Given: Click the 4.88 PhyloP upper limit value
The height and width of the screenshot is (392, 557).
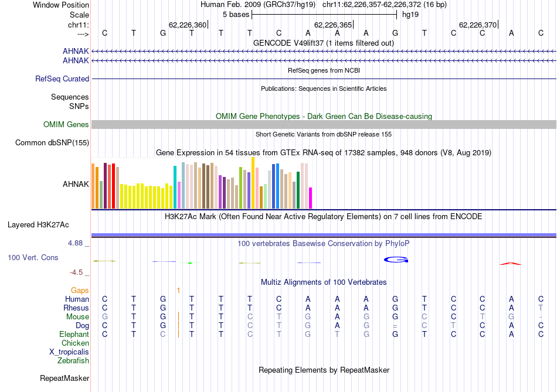Looking at the screenshot, I should [75, 243].
